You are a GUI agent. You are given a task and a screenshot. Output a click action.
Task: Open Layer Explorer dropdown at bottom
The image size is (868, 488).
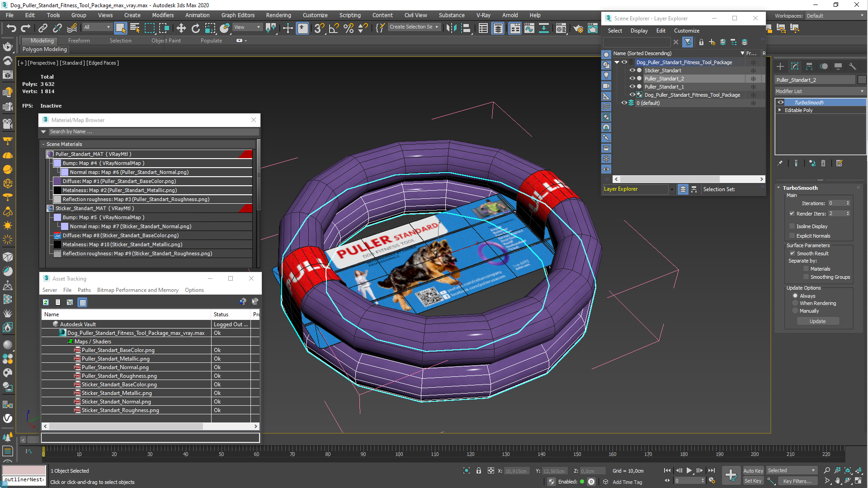coord(672,189)
